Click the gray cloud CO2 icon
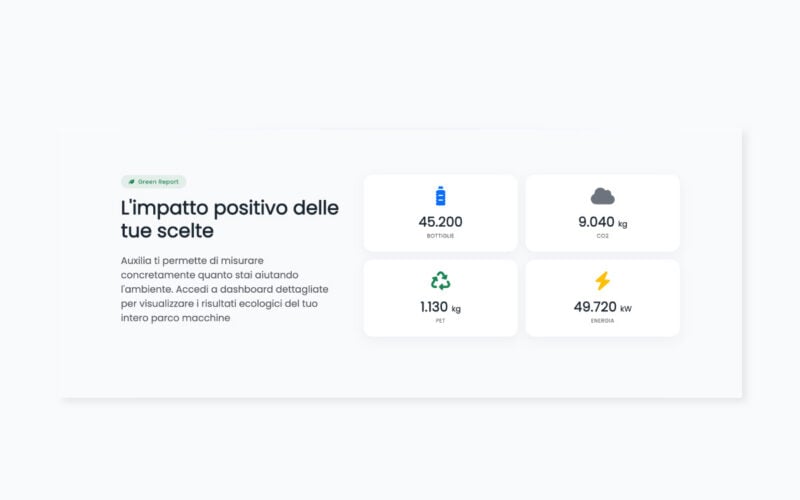 click(602, 196)
